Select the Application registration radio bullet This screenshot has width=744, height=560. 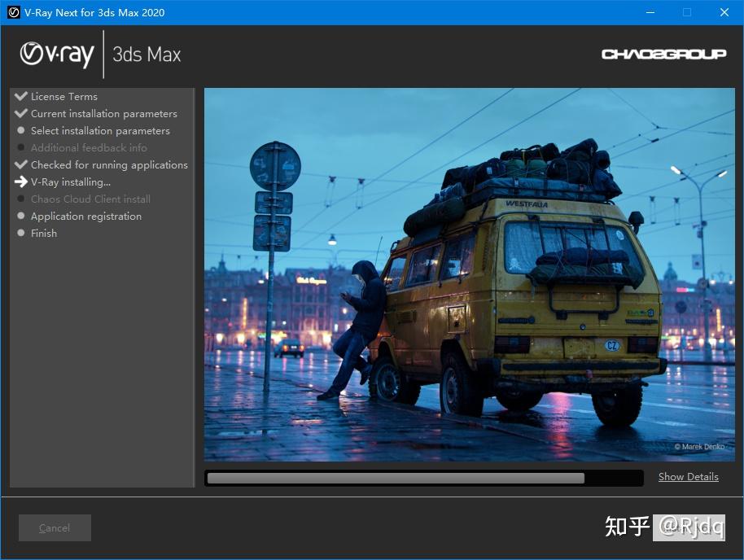(x=20, y=216)
